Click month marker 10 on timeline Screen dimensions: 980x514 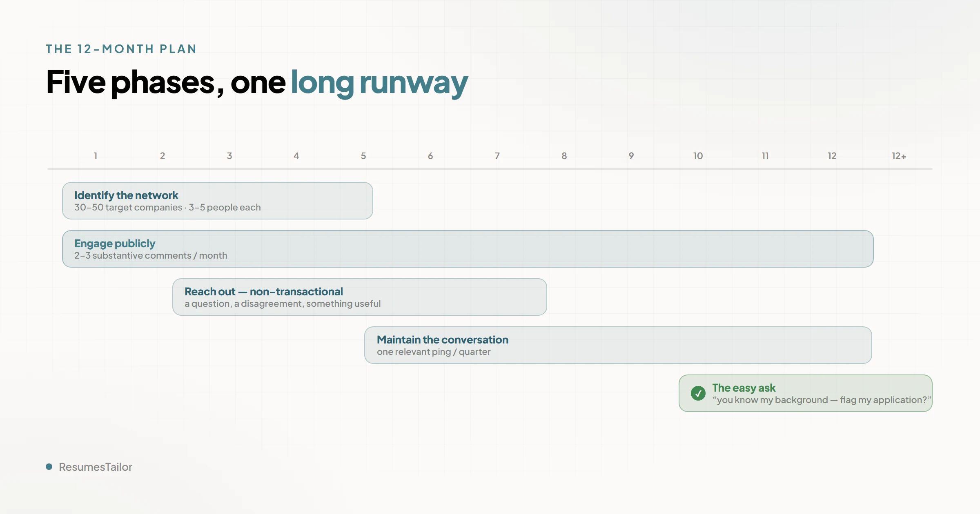tap(698, 156)
